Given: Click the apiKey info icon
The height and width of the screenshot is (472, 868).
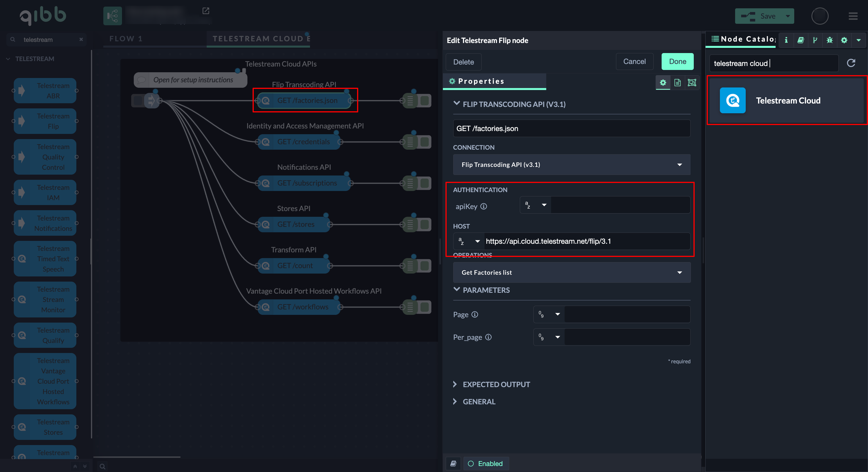Looking at the screenshot, I should point(484,206).
